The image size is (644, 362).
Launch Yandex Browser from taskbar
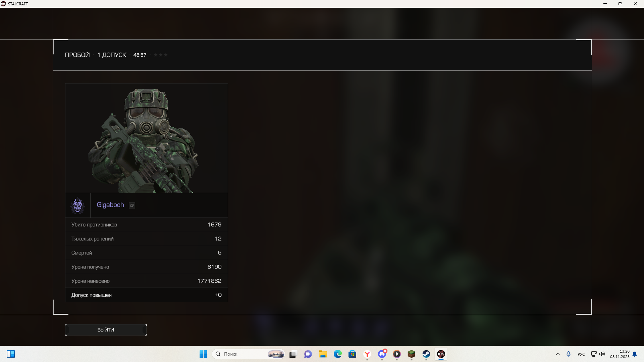tap(367, 354)
